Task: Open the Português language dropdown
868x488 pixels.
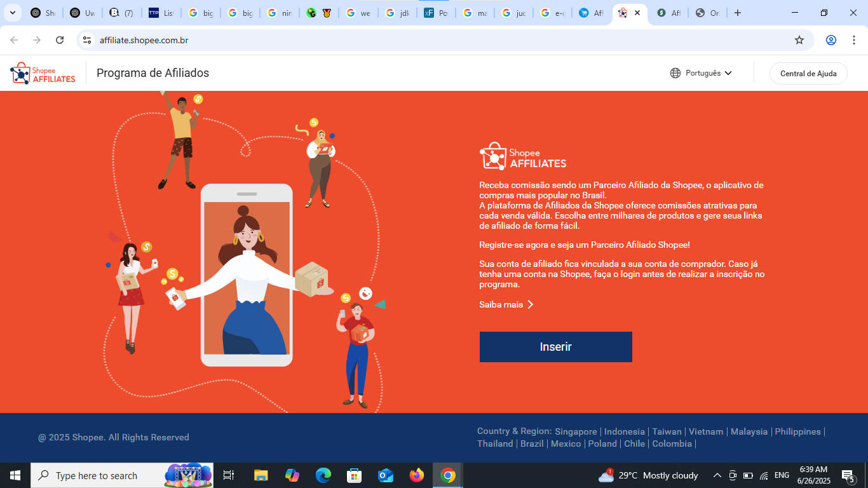Action: [x=709, y=73]
